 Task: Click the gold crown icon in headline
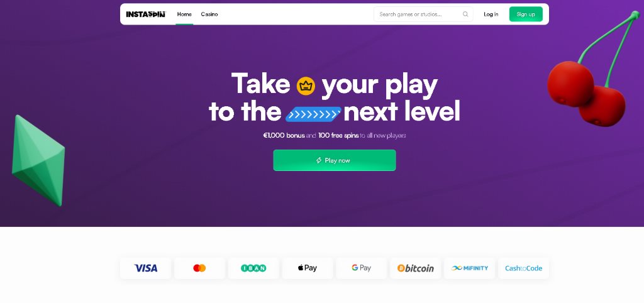pos(306,86)
